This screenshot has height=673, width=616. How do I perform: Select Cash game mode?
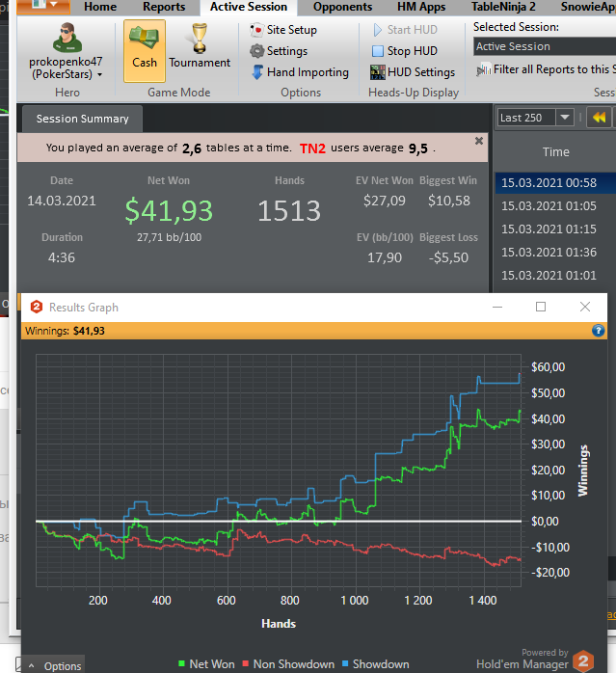145,51
